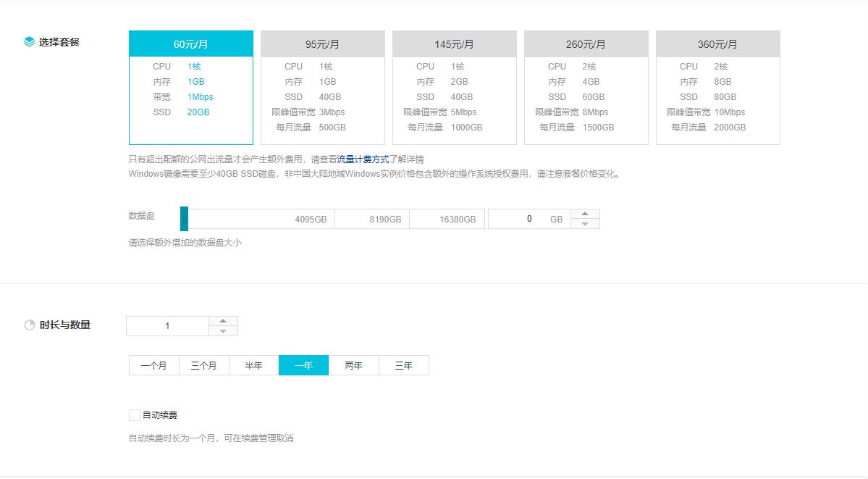Switch duration to 一个月

pos(153,365)
